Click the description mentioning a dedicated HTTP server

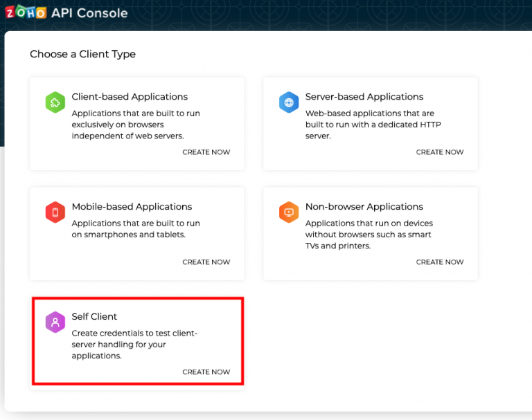tap(373, 125)
